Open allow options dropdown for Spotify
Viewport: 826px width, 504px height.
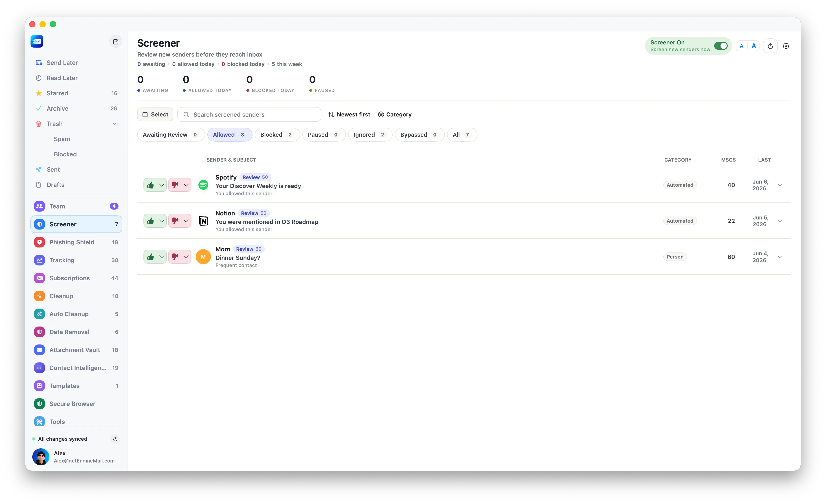point(162,185)
